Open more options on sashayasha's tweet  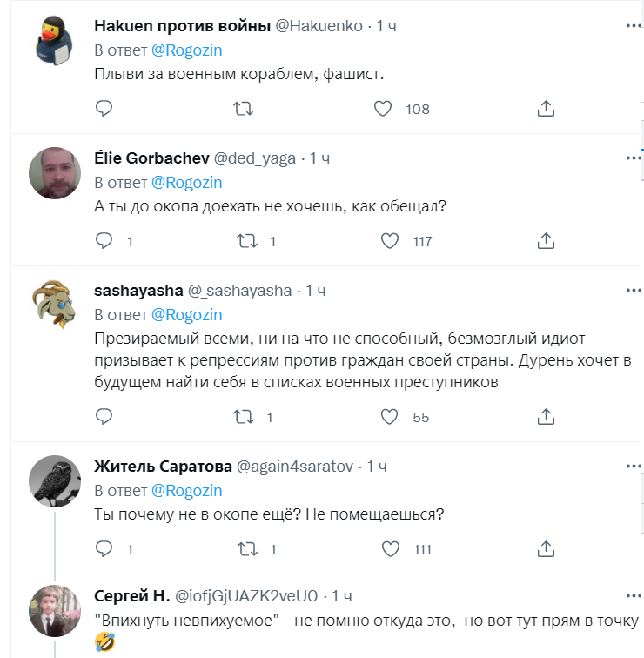633,291
